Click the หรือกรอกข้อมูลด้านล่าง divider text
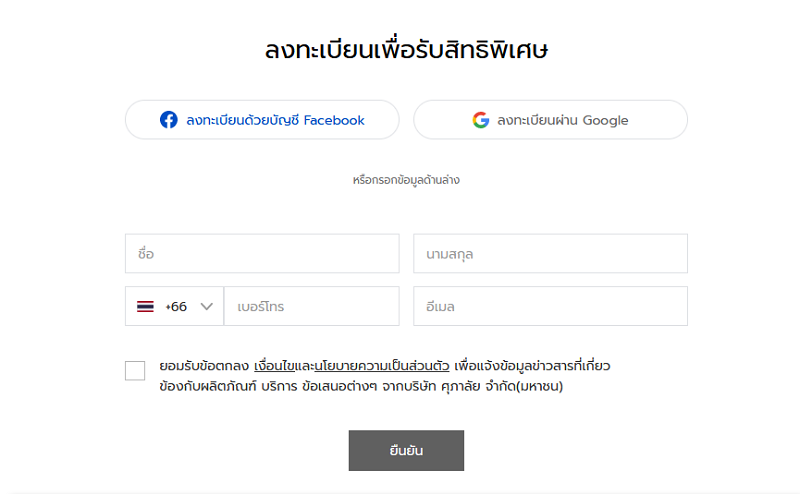This screenshot has width=800, height=494. (406, 180)
